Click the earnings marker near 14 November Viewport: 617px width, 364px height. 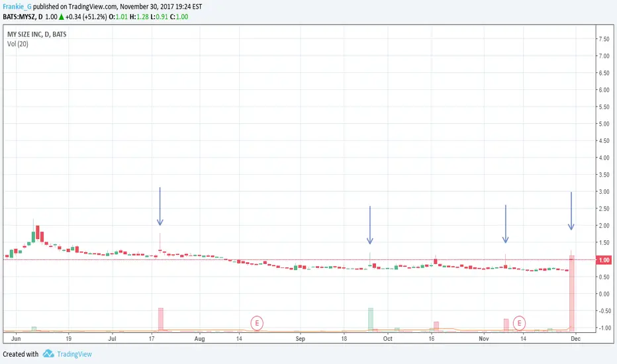(519, 324)
